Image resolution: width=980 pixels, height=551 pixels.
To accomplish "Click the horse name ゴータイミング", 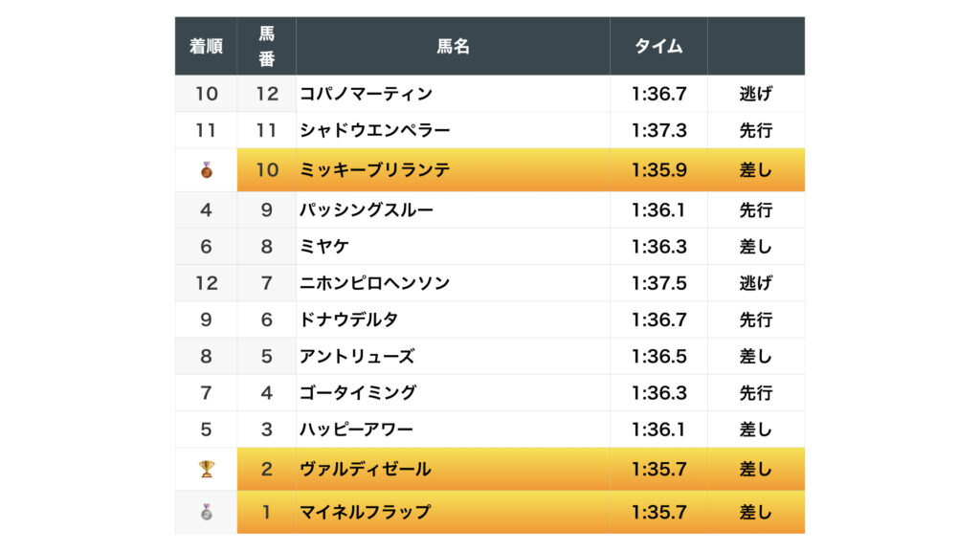I will tap(358, 393).
